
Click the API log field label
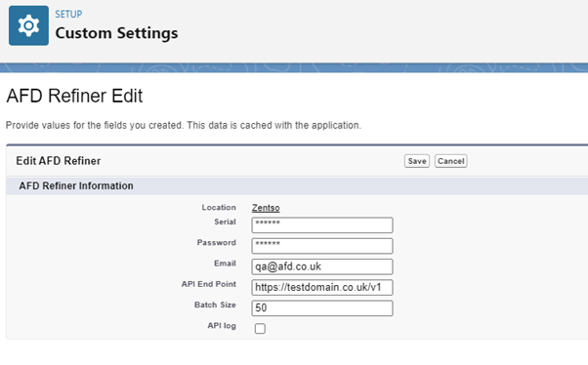pos(222,326)
